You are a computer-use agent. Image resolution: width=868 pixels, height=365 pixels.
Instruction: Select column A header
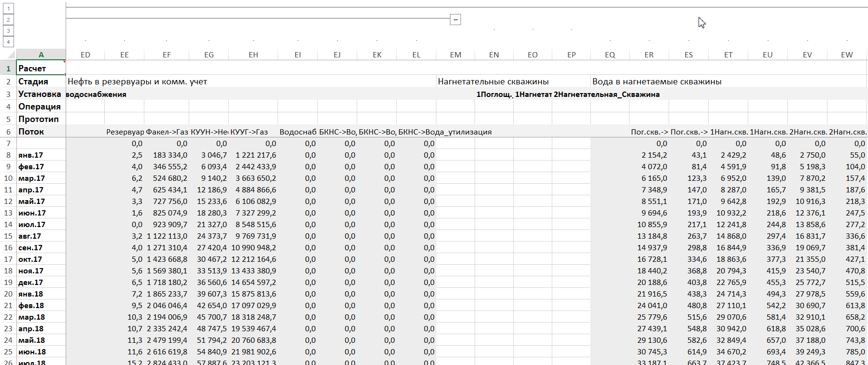(x=41, y=55)
